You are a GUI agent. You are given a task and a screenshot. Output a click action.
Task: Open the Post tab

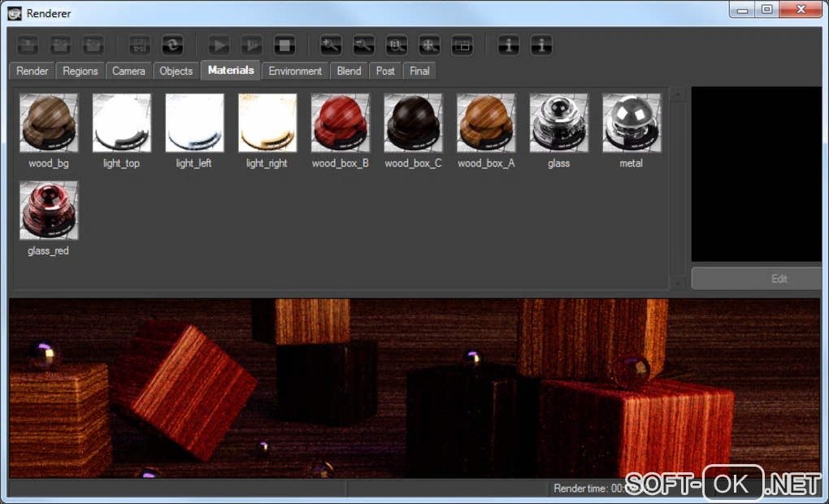(385, 72)
